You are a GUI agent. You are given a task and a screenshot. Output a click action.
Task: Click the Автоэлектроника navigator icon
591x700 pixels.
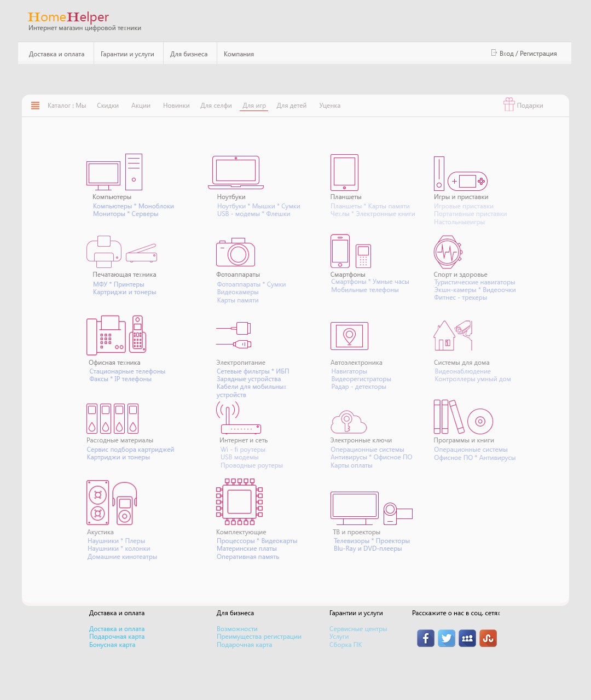coord(350,336)
